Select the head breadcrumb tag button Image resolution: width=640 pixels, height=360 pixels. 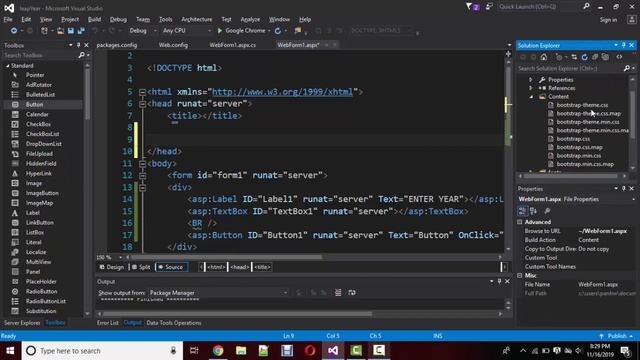tap(240, 267)
